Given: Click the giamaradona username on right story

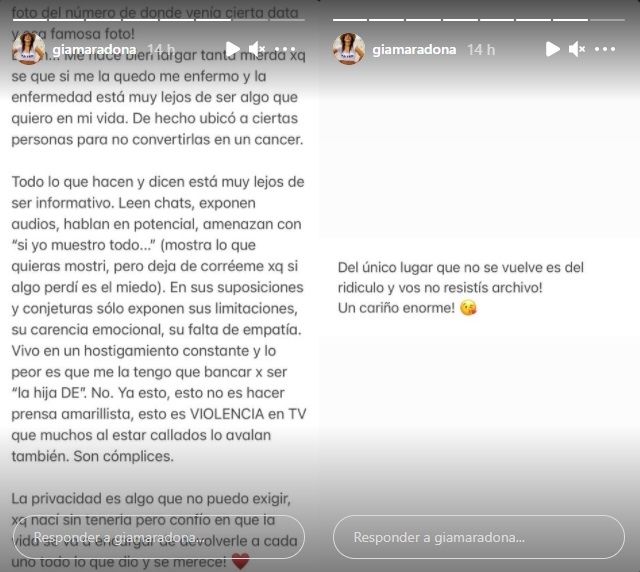Looking at the screenshot, I should tap(414, 50).
